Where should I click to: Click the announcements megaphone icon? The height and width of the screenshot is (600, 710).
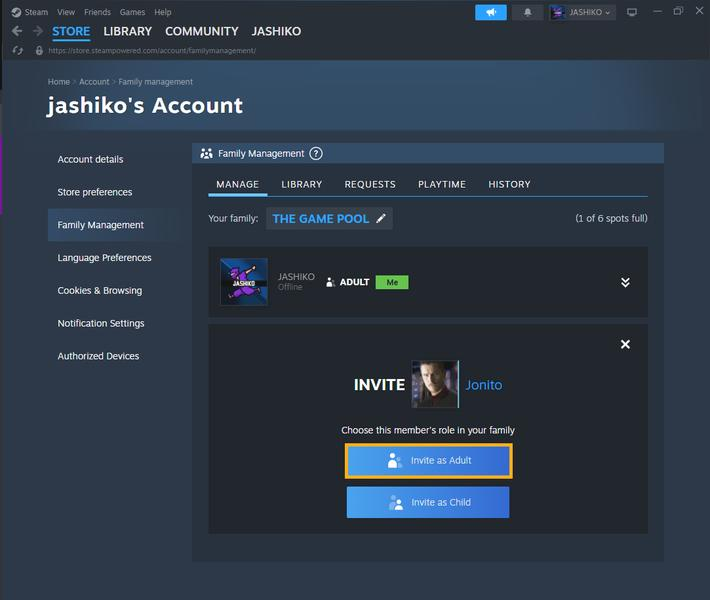point(490,12)
